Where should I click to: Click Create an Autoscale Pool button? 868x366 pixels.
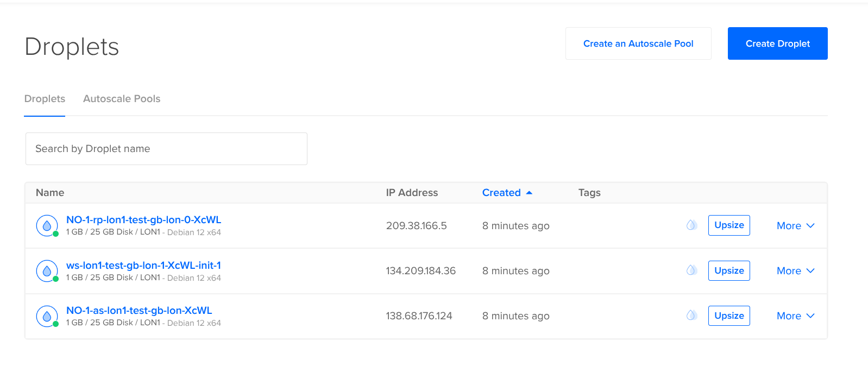tap(638, 43)
